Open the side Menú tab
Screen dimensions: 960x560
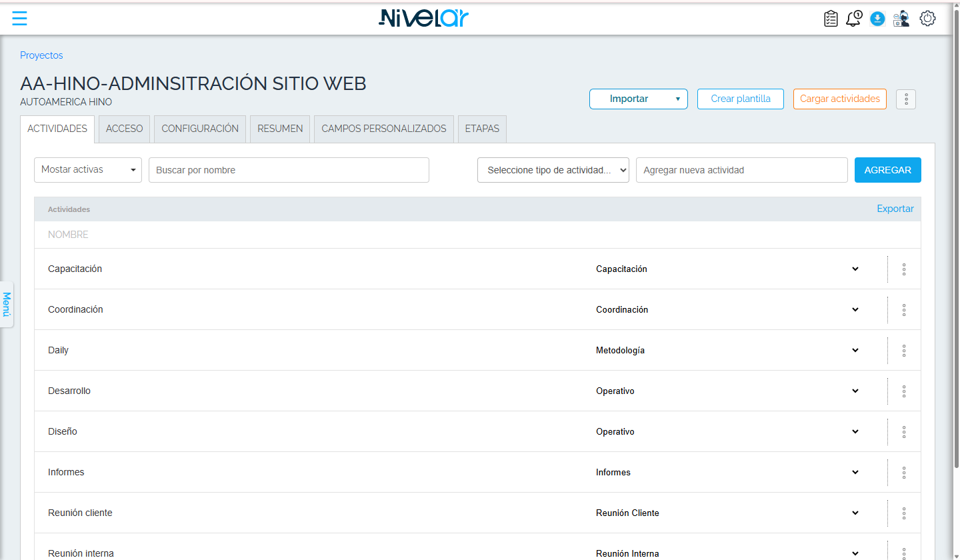[x=7, y=304]
